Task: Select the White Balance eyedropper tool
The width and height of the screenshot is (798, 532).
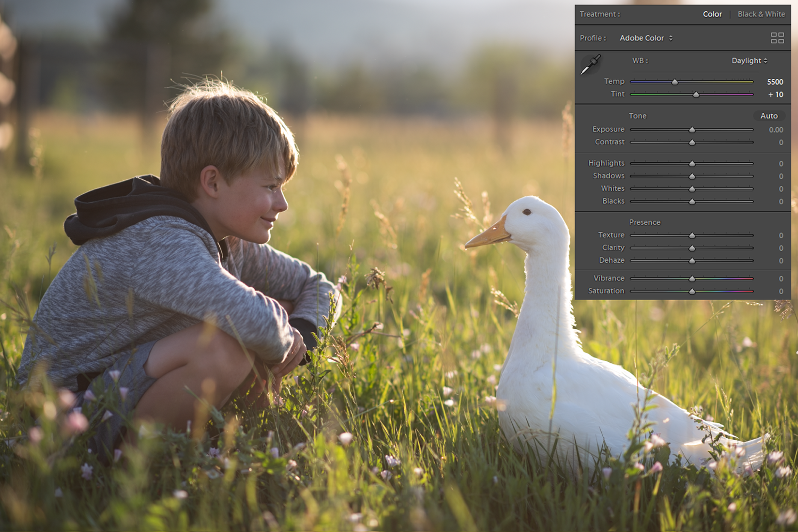Action: (590, 65)
